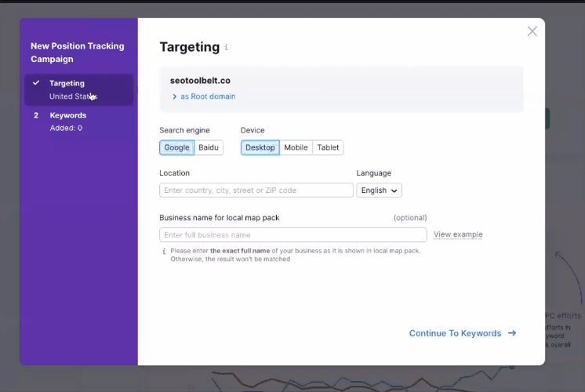The height and width of the screenshot is (392, 585).
Task: Click the arrow icon beside Continue To Keywords
Action: 512,333
